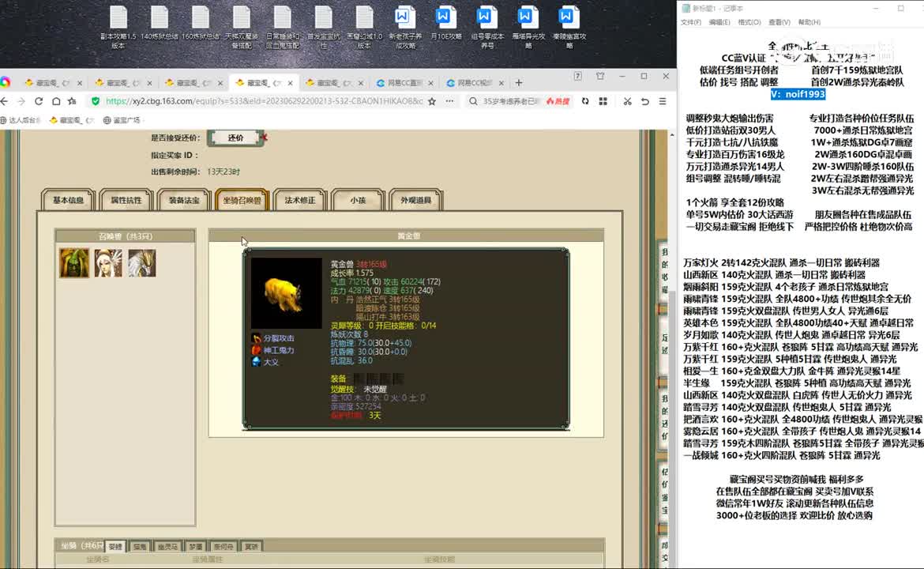924x569 pixels.
Task: Open desktop file 黑窟幻域1.0版本
Action: click(x=364, y=27)
